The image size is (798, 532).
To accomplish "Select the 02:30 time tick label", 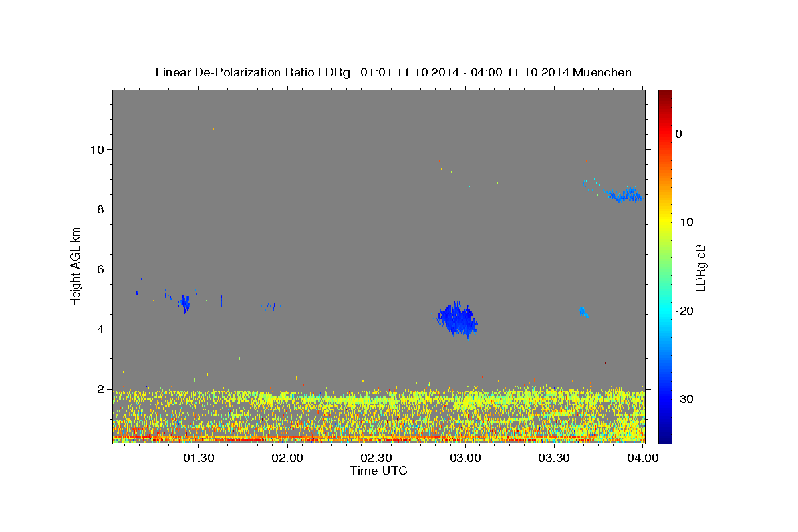I will (376, 458).
